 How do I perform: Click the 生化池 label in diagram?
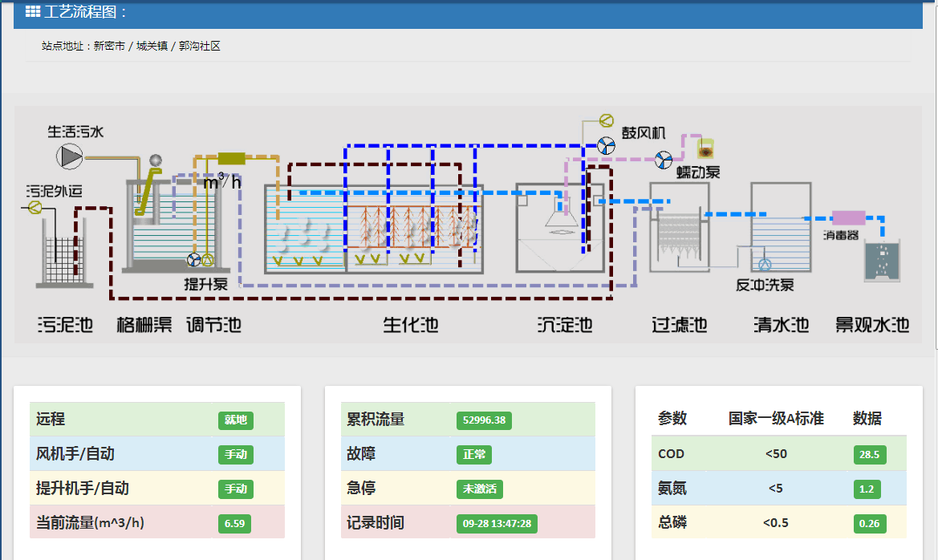tap(410, 325)
